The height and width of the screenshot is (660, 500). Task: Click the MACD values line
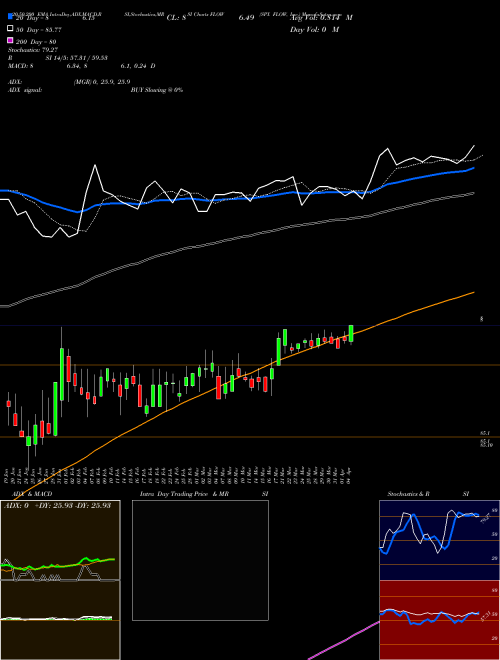pyautogui.click(x=82, y=66)
